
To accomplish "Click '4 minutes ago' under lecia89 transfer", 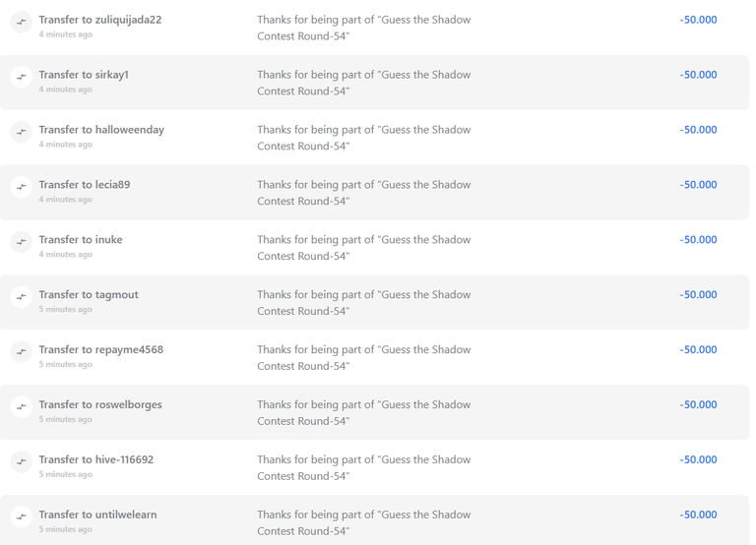I will tap(66, 199).
